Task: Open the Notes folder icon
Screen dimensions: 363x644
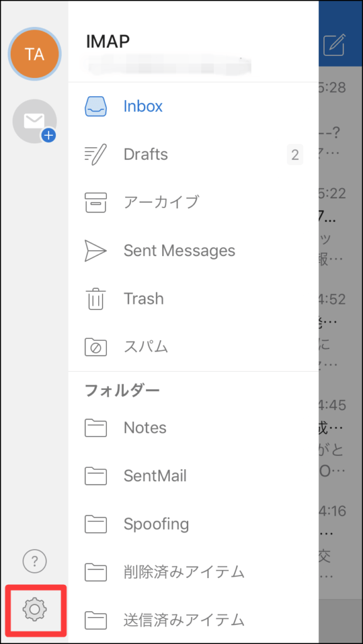Action: click(x=96, y=427)
